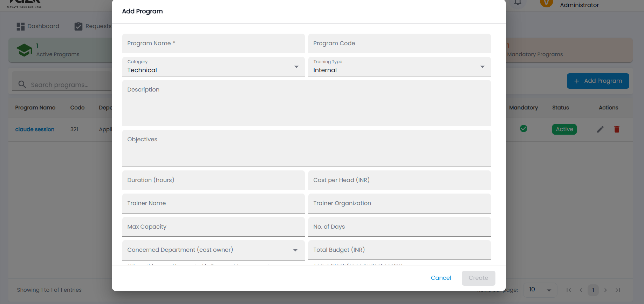
Task: Click the Duration (hours) field
Action: (x=213, y=180)
